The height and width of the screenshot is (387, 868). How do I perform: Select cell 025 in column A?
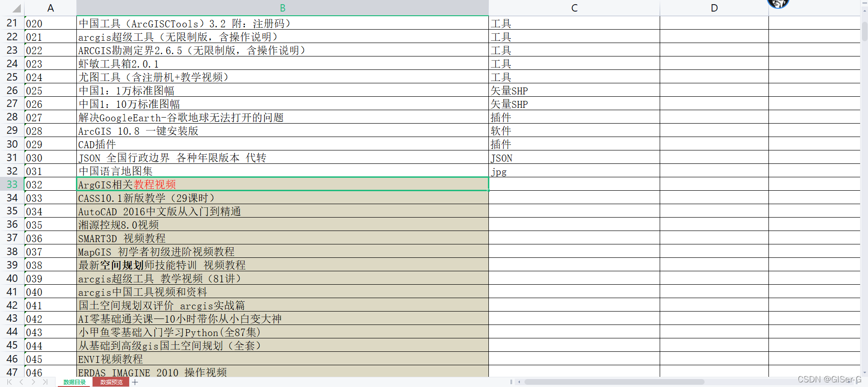point(50,90)
